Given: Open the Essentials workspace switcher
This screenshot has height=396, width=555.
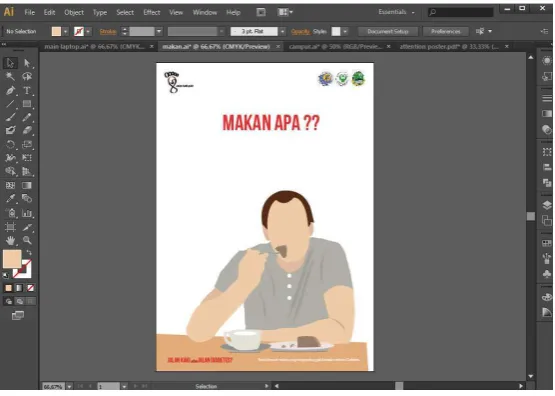Looking at the screenshot, I should (396, 12).
